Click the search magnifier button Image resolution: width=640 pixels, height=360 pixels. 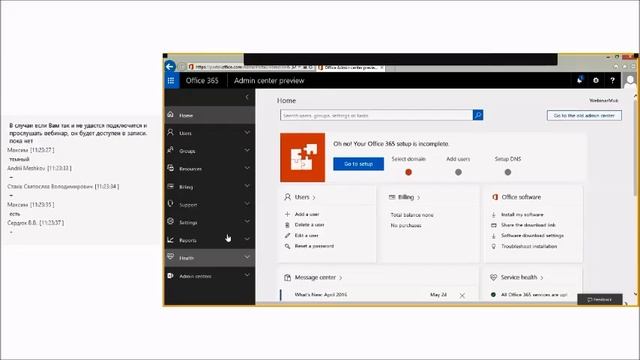478,115
